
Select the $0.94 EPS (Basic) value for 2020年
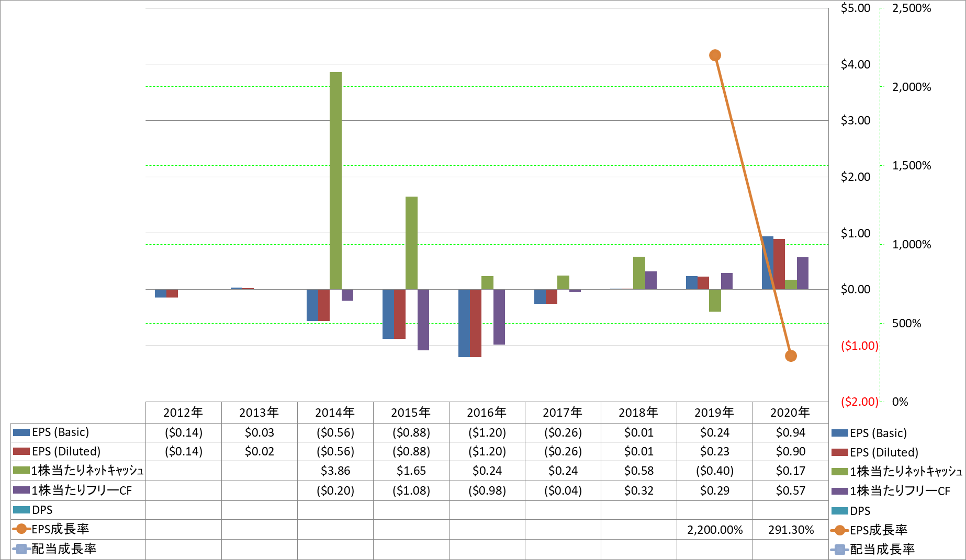click(x=791, y=433)
